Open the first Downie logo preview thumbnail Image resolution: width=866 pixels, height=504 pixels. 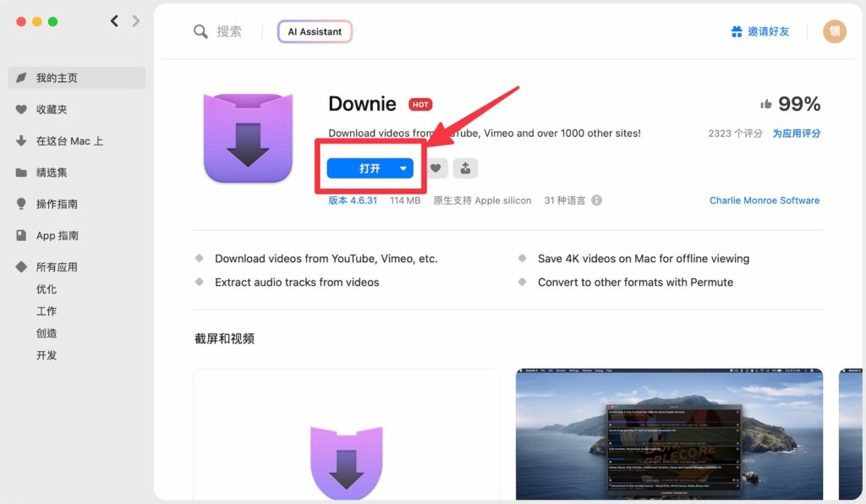click(347, 435)
